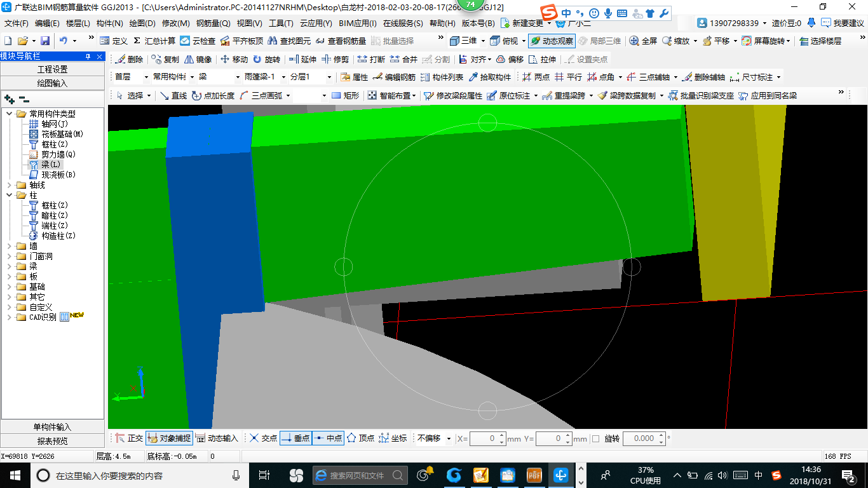Screen dimensions: 868x488
Task: Select the 旋转 rotate tool
Action: 266,59
